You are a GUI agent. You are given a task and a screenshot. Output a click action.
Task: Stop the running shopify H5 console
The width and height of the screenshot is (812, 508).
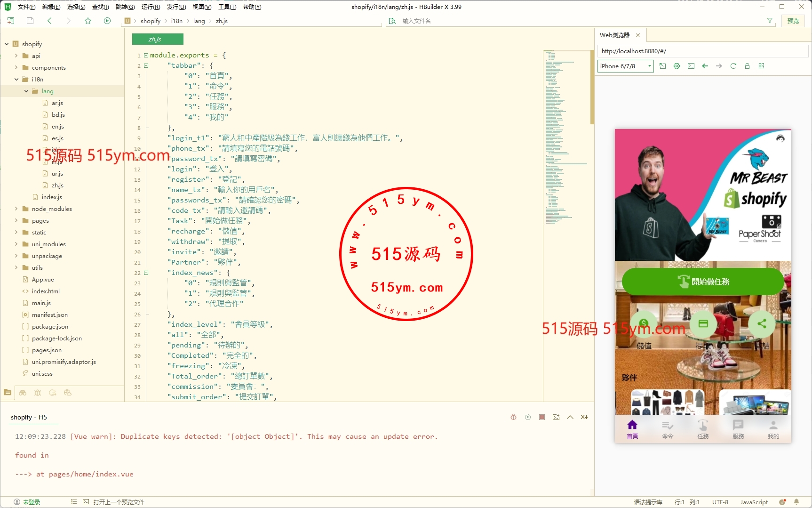pyautogui.click(x=542, y=417)
